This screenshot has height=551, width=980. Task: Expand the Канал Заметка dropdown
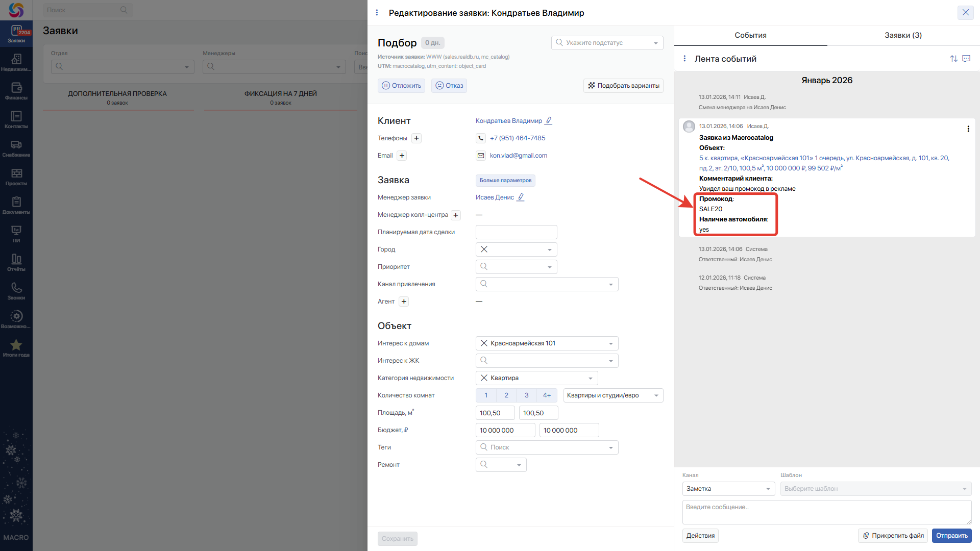728,489
